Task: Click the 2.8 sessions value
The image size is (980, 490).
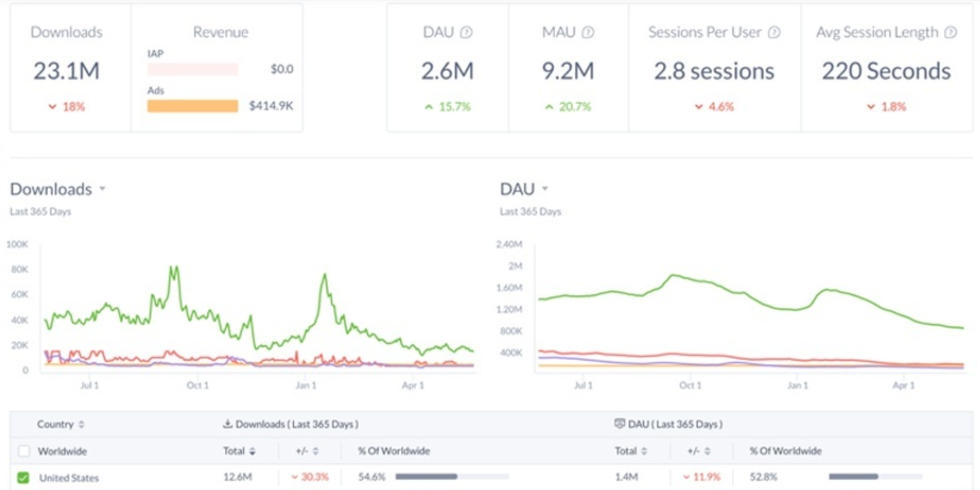Action: (714, 71)
